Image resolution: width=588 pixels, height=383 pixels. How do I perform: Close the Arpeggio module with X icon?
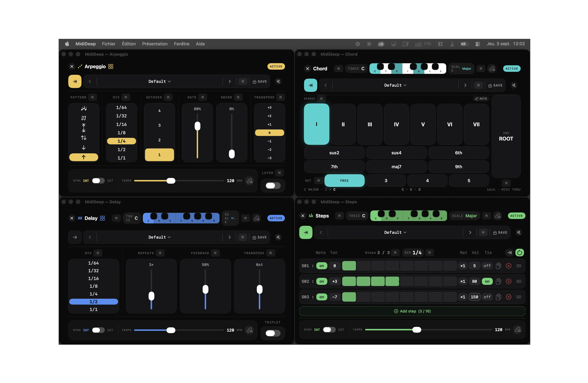click(72, 67)
